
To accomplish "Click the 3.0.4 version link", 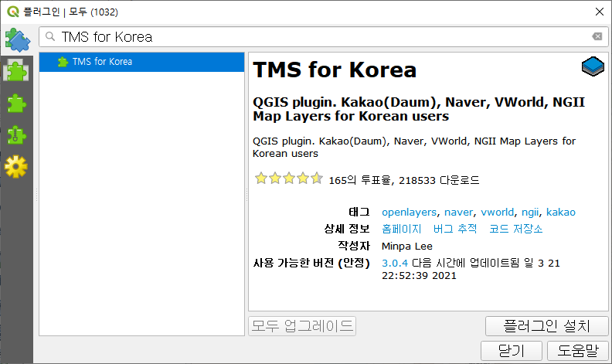I will (x=395, y=263).
